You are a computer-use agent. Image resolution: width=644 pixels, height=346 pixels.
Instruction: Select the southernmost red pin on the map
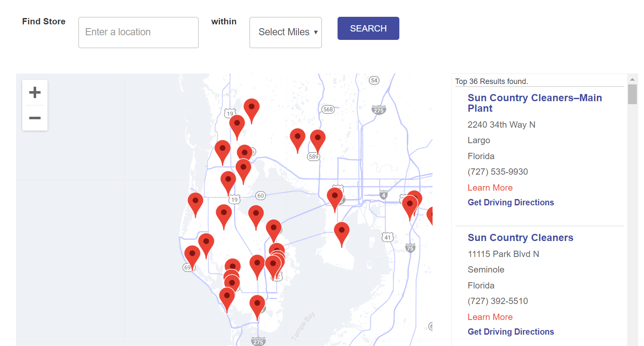click(257, 305)
